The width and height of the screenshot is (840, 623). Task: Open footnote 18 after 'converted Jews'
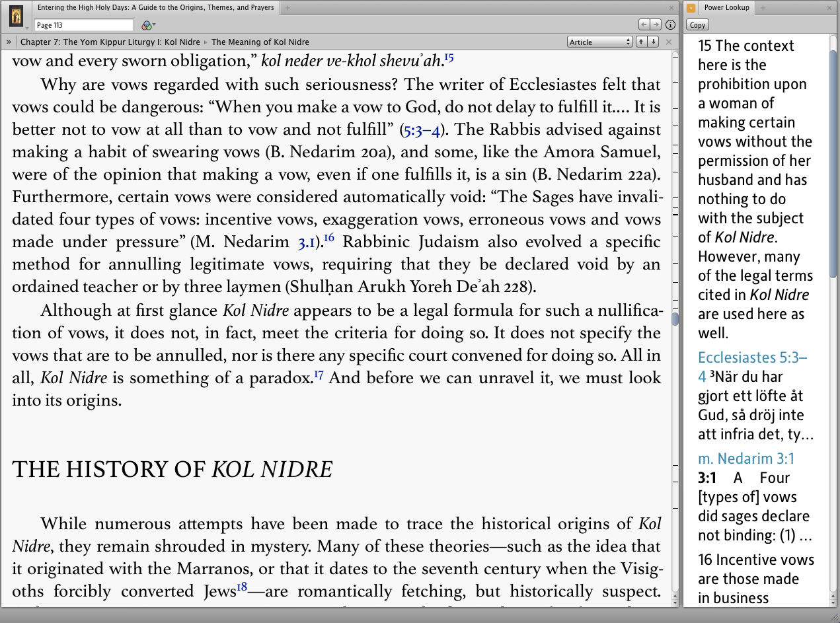pyautogui.click(x=242, y=587)
